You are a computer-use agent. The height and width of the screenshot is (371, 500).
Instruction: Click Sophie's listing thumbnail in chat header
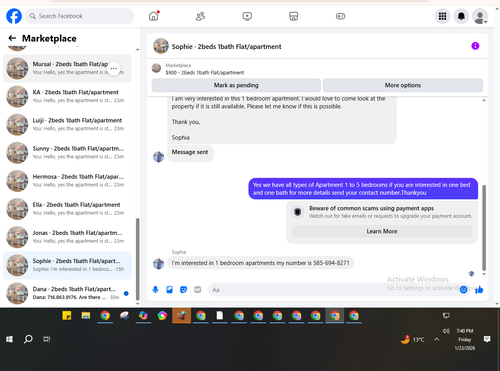[161, 46]
